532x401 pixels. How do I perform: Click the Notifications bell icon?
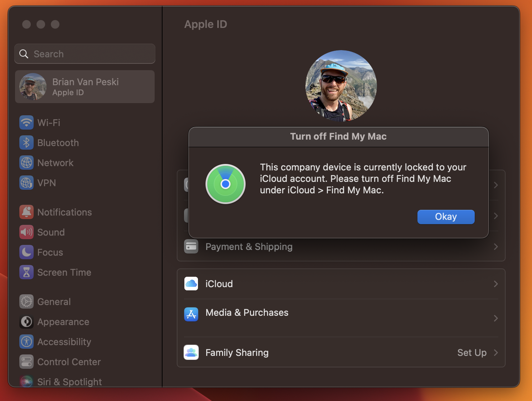26,212
